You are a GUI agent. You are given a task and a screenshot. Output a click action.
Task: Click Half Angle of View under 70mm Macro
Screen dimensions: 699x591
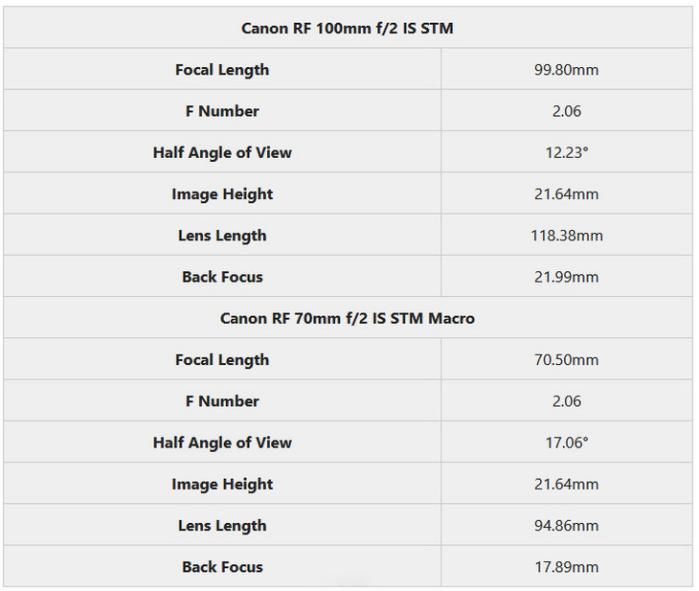pos(222,443)
